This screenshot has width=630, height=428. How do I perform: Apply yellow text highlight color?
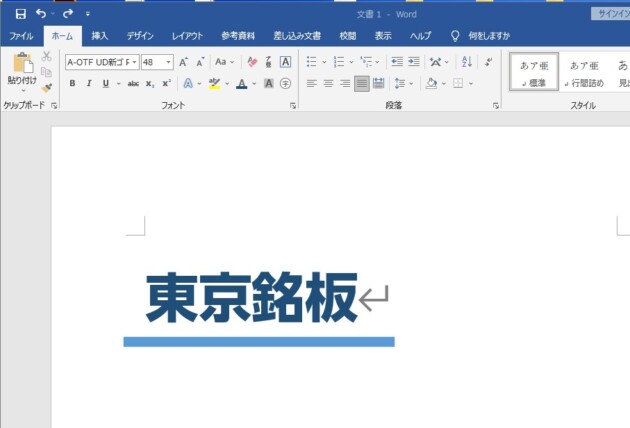[x=215, y=83]
